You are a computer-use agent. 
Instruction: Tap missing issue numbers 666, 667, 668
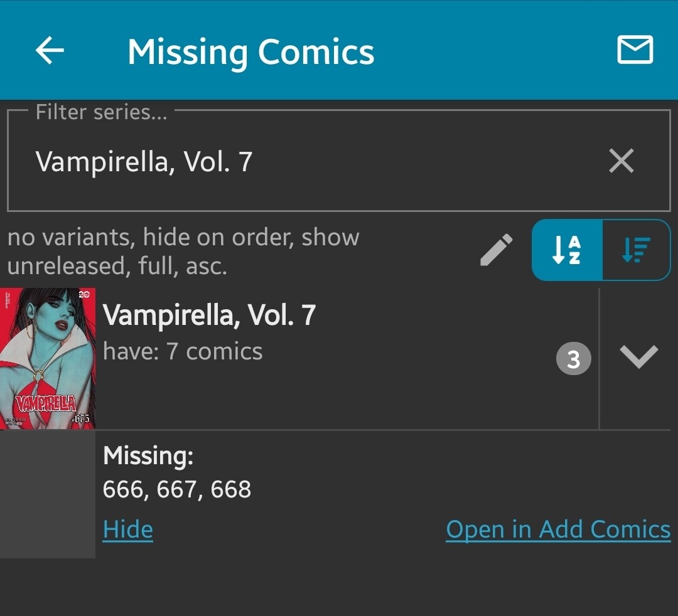click(x=177, y=489)
